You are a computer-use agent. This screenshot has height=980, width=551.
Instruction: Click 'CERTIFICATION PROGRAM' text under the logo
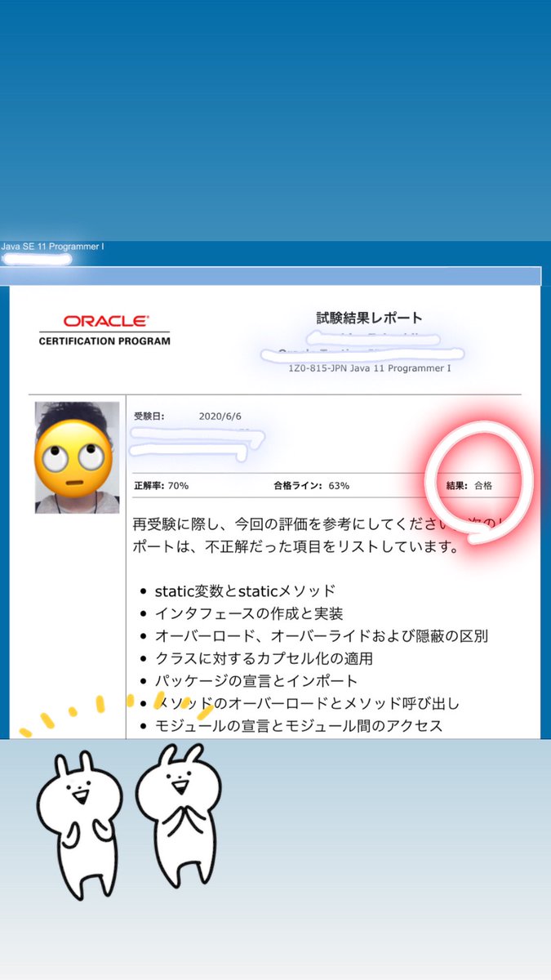pyautogui.click(x=104, y=341)
